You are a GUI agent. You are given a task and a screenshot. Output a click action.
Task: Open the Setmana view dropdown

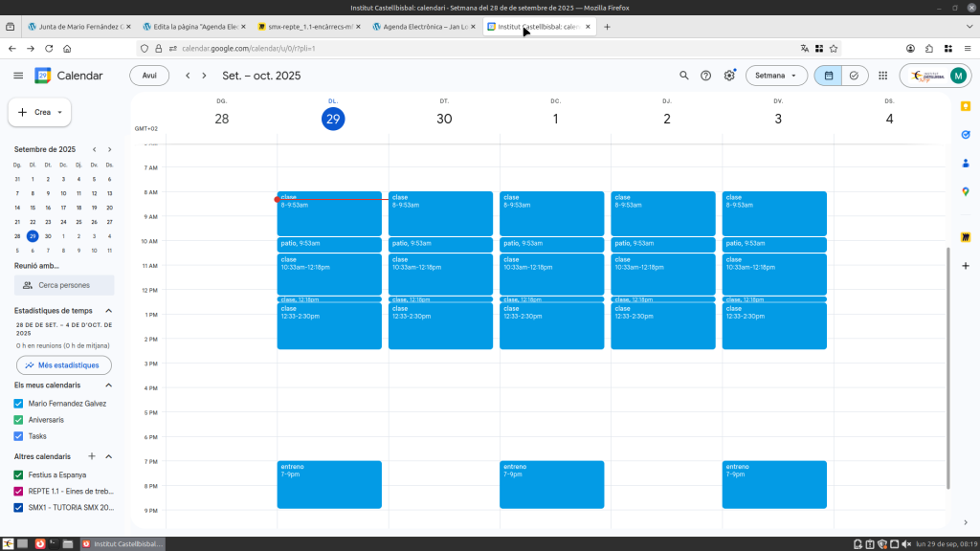pyautogui.click(x=776, y=76)
